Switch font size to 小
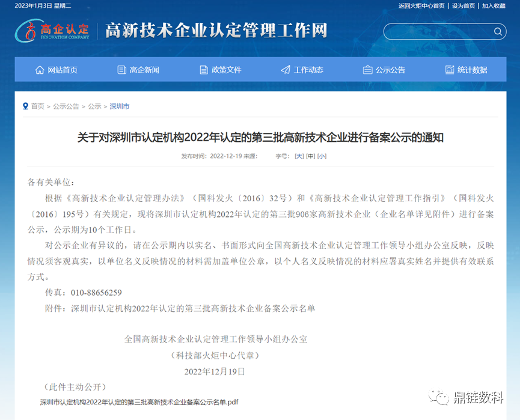Image resolution: width=520 pixels, height=420 pixels. click(x=323, y=156)
